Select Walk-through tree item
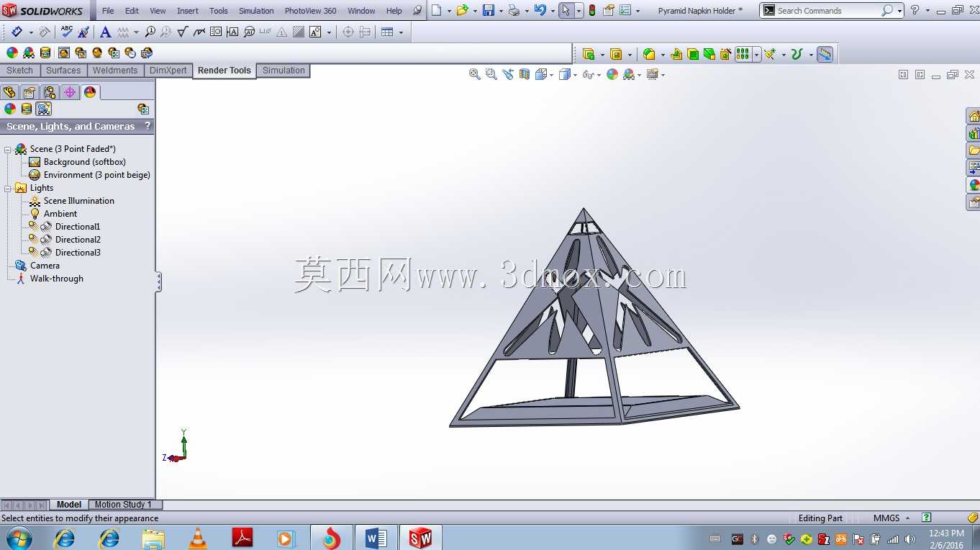 (57, 279)
